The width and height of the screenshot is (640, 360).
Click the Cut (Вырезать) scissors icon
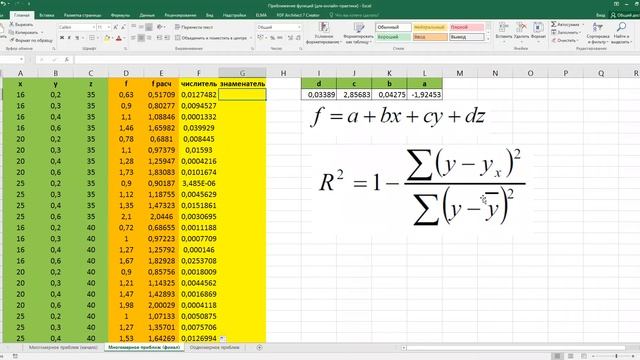point(12,24)
